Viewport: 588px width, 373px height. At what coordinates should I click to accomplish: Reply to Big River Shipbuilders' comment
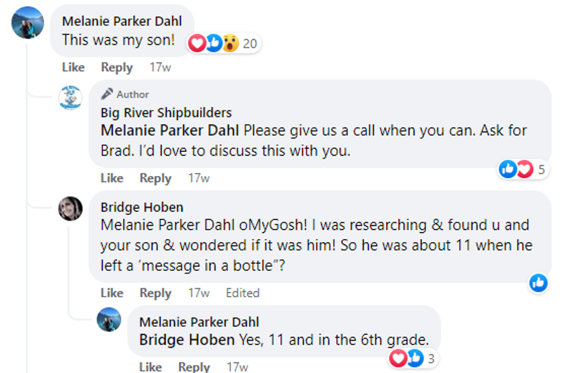coord(155,178)
